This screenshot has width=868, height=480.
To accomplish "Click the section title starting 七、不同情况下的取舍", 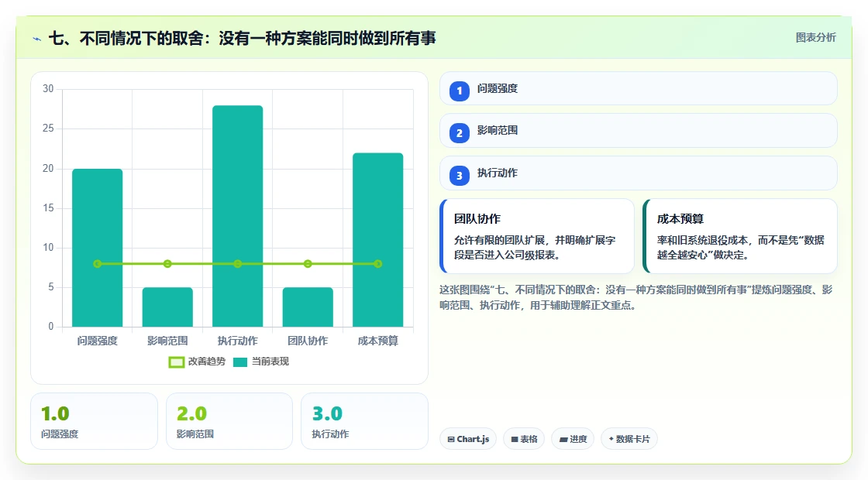I will click(243, 38).
